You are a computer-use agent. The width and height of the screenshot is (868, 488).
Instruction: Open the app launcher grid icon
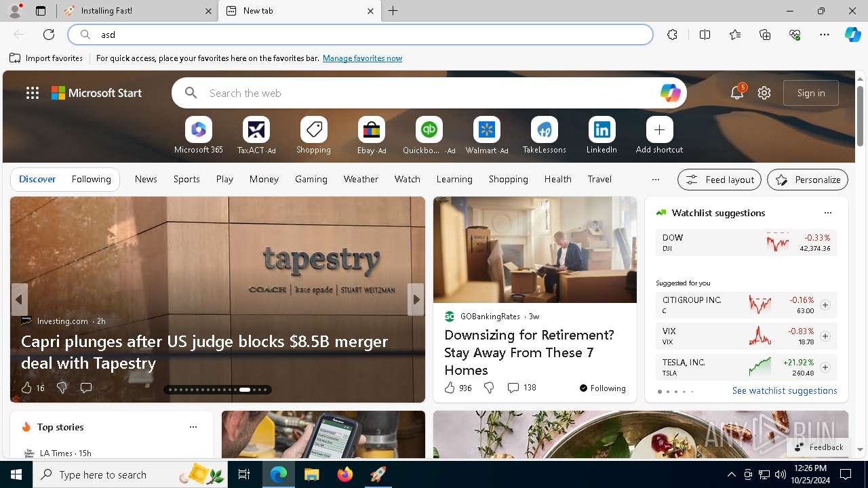33,93
